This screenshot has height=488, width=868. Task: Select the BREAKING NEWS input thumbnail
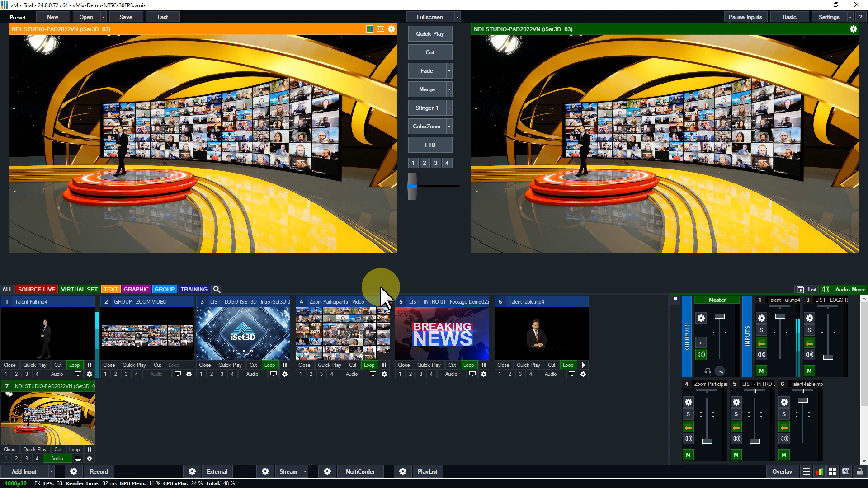click(x=442, y=333)
